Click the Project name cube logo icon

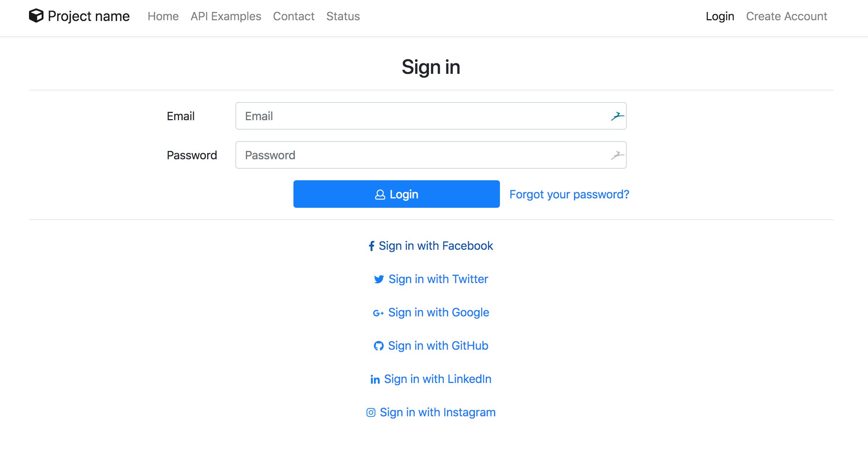[37, 16]
